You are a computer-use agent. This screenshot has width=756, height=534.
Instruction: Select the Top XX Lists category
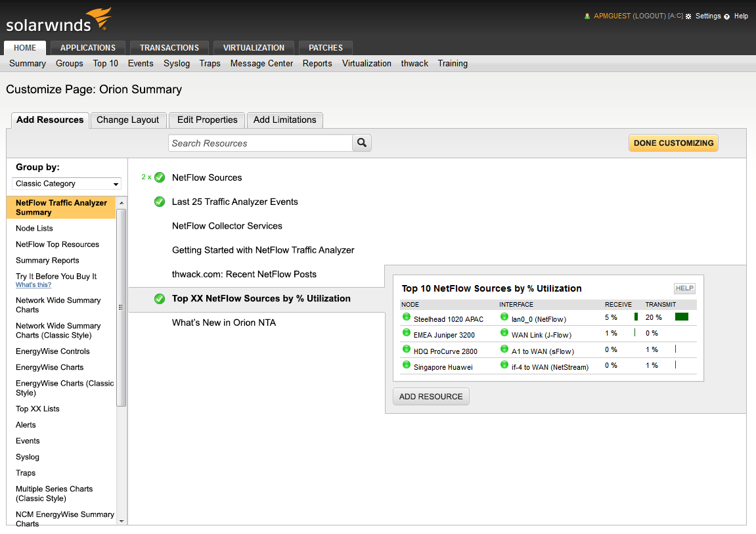(37, 409)
